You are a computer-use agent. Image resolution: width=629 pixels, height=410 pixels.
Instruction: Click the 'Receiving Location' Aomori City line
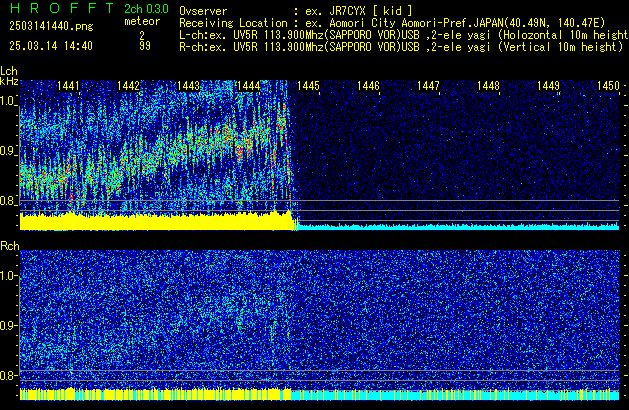392,23
